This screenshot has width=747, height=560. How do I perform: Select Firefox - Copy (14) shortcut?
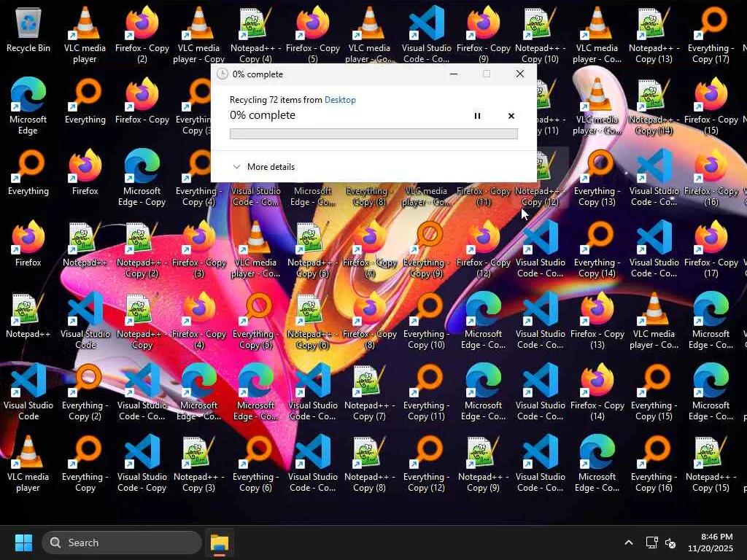pyautogui.click(x=597, y=393)
